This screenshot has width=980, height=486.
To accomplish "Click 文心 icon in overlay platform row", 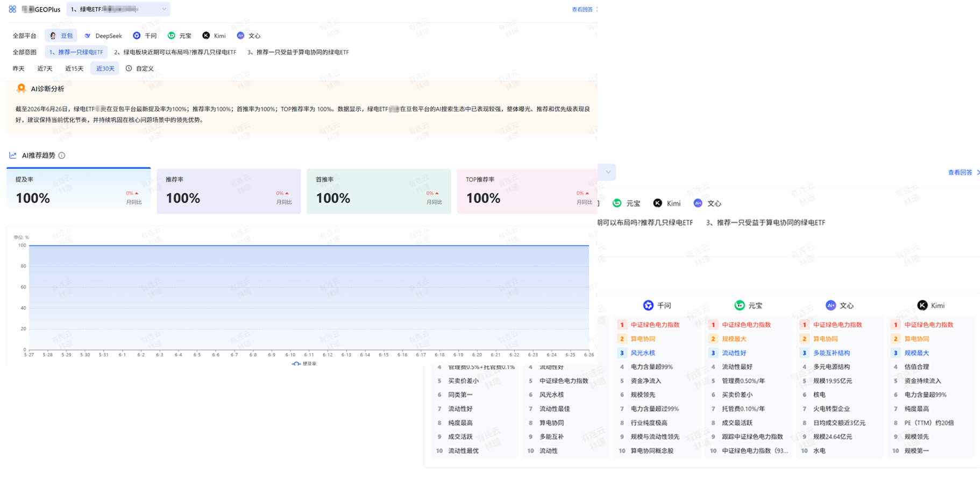I will click(698, 203).
